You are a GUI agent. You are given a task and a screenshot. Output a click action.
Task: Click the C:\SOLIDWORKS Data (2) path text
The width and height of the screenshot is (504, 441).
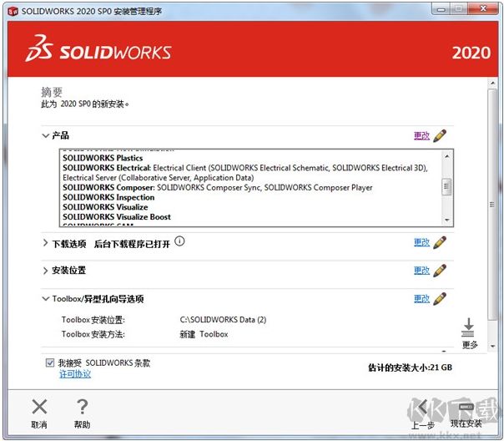click(x=223, y=320)
